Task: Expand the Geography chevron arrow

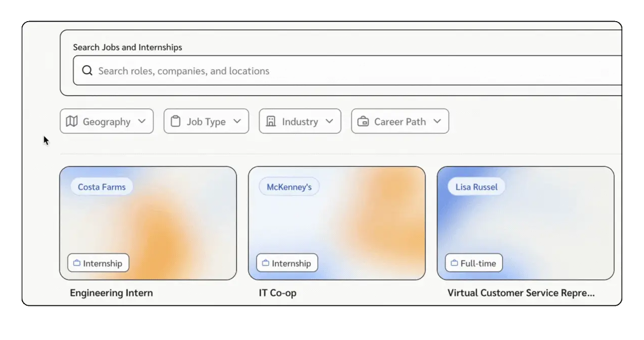Action: tap(142, 121)
